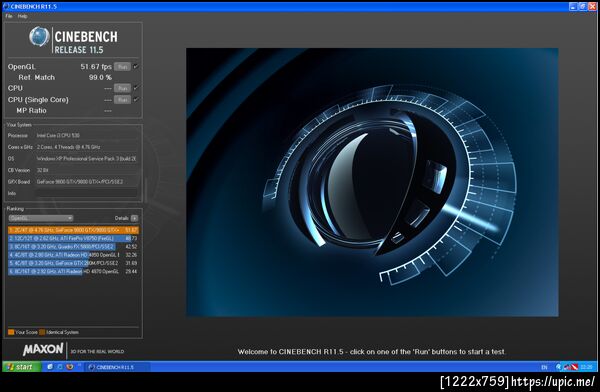Toggle the CPU test checkbox
The height and width of the screenshot is (392, 600).
pyautogui.click(x=135, y=88)
